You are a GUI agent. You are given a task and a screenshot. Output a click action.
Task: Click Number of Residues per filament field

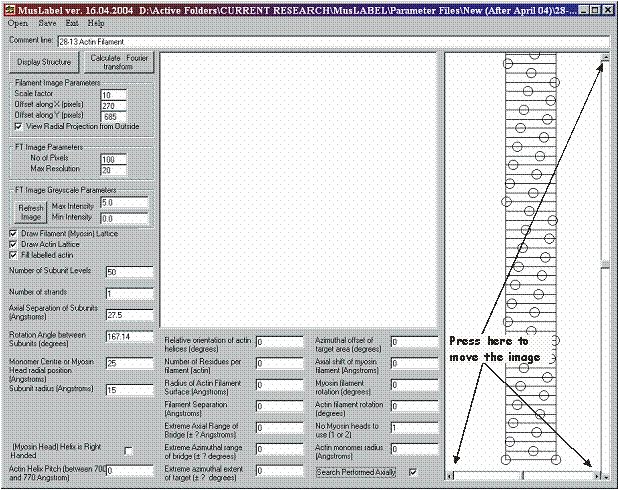click(x=279, y=363)
